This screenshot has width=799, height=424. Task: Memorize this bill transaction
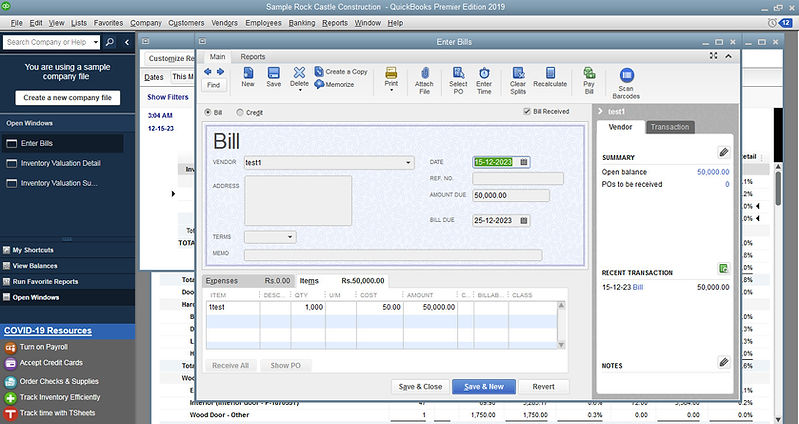(x=334, y=84)
